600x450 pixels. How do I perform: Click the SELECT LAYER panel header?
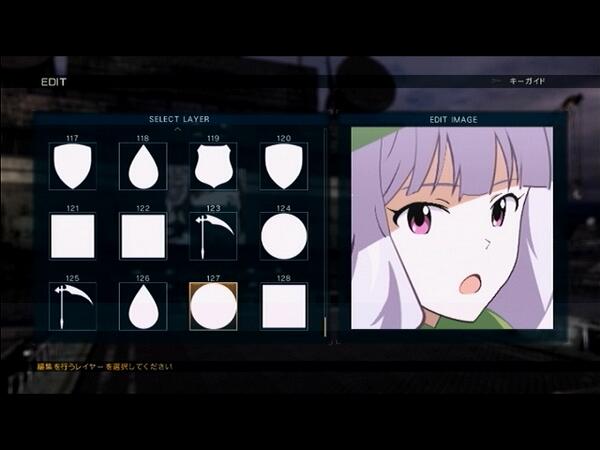click(x=179, y=119)
